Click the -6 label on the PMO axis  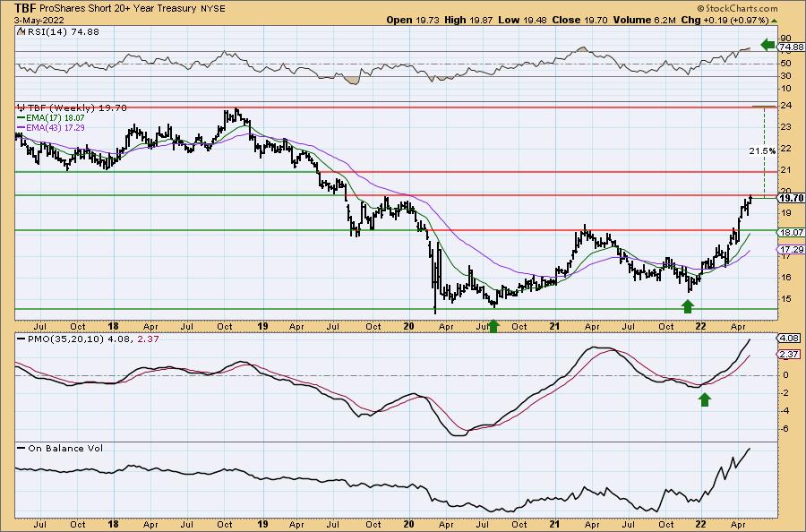tap(785, 429)
